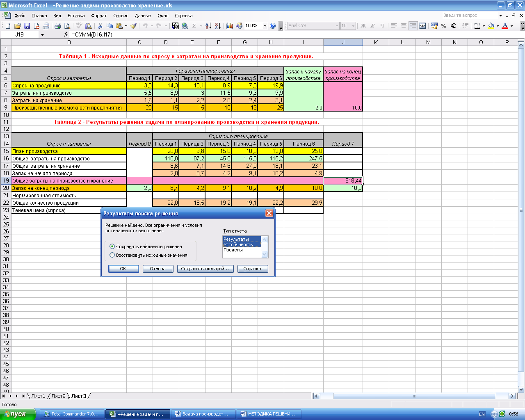525x420 pixels.
Task: Click Merge and Center icon
Action: click(x=422, y=26)
